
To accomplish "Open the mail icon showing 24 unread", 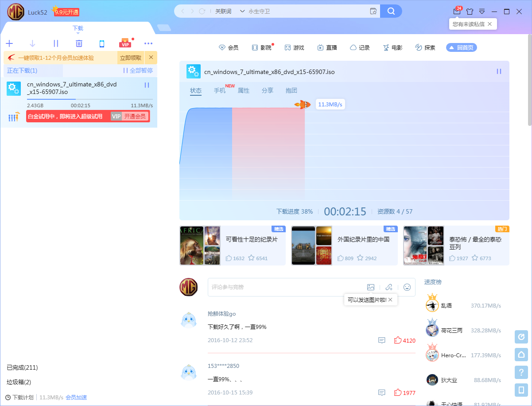I will point(457,11).
